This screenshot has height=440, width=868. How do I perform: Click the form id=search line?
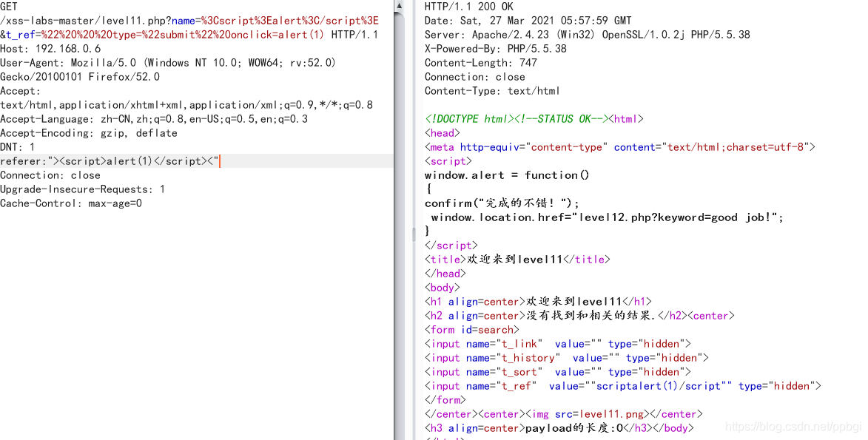click(x=471, y=330)
